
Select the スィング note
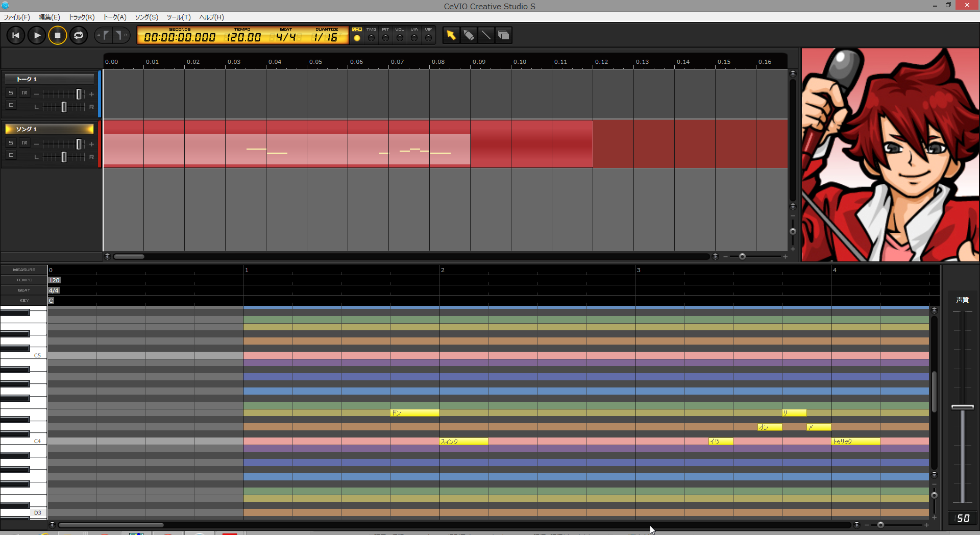(x=463, y=441)
